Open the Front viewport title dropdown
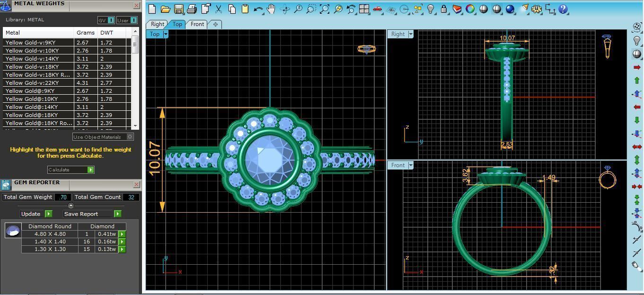644x295 pixels. point(411,165)
